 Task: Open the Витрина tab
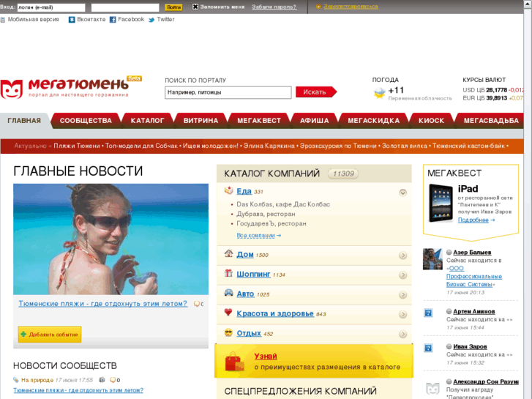(x=201, y=121)
